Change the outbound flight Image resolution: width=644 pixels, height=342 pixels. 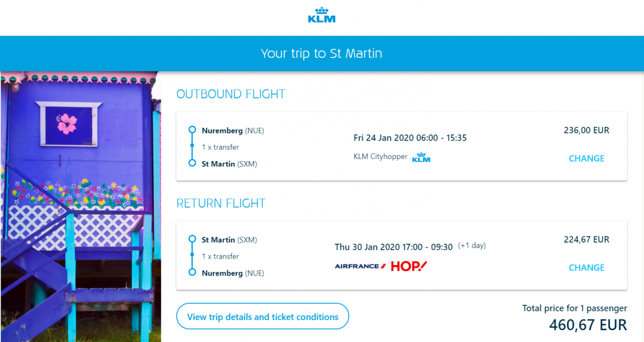click(586, 158)
